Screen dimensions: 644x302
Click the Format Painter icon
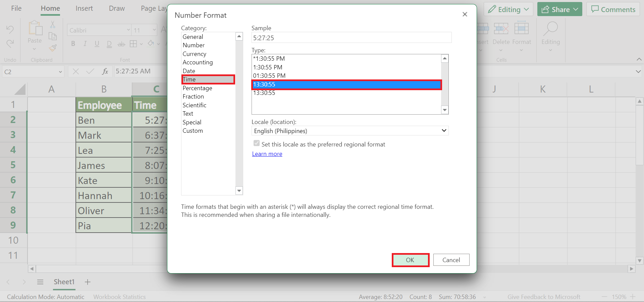point(53,48)
